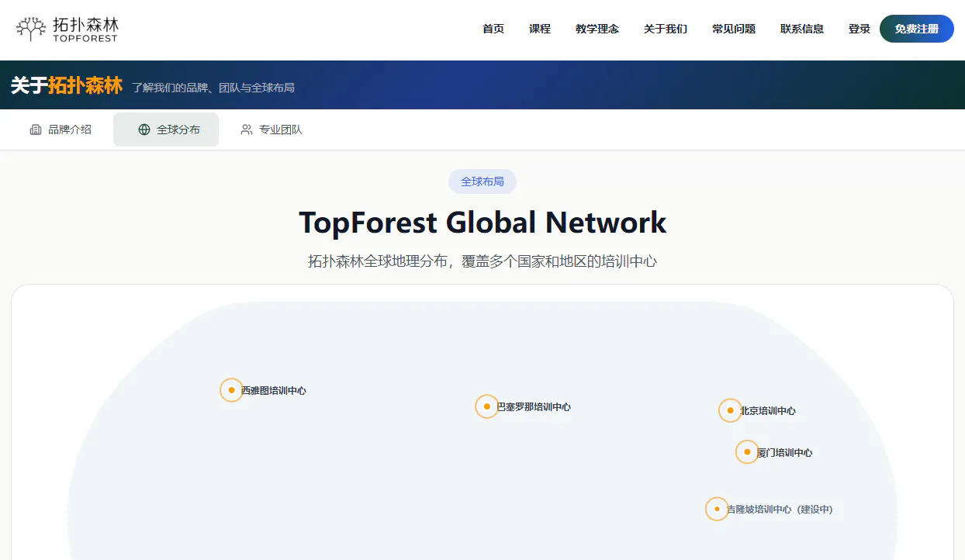Image resolution: width=965 pixels, height=560 pixels.
Task: Click the 吉隆坡培训中心（建设中）label
Action: pos(780,510)
